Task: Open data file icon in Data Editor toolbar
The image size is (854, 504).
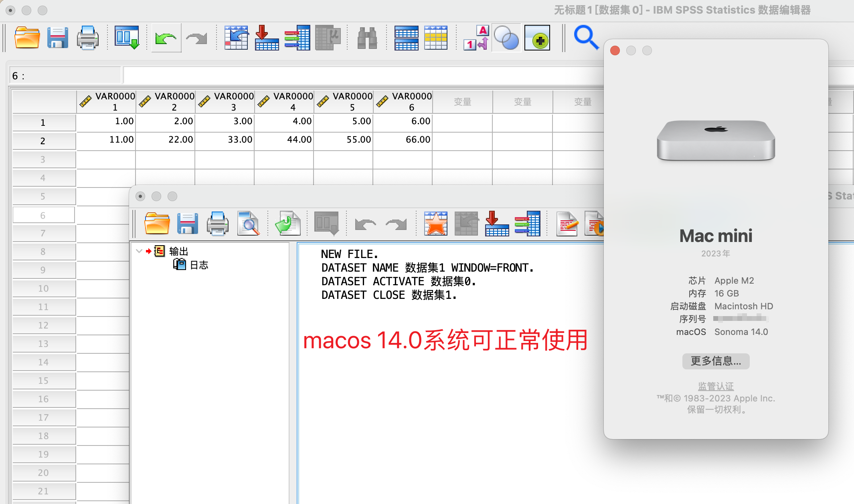Action: pos(27,38)
